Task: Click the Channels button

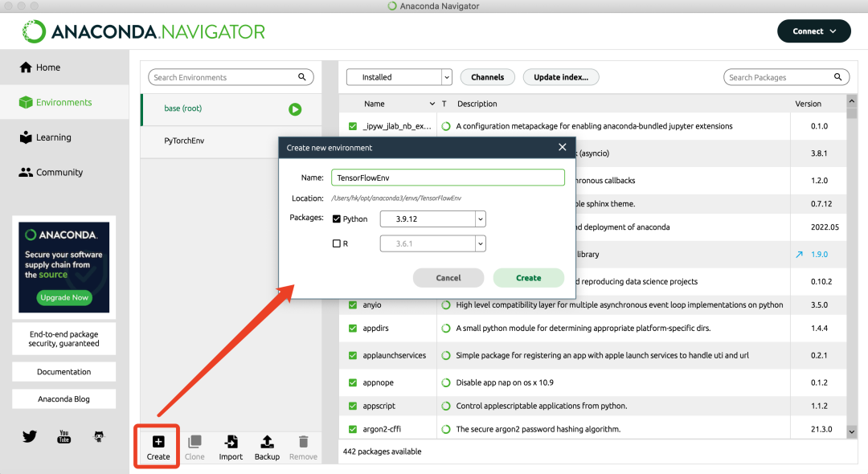Action: tap(487, 77)
